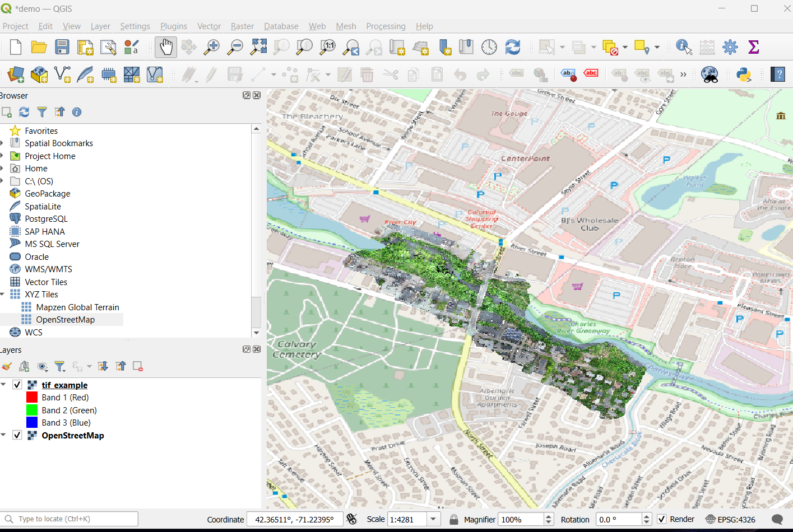Open the Processing menu
The height and width of the screenshot is (532, 793).
(386, 26)
